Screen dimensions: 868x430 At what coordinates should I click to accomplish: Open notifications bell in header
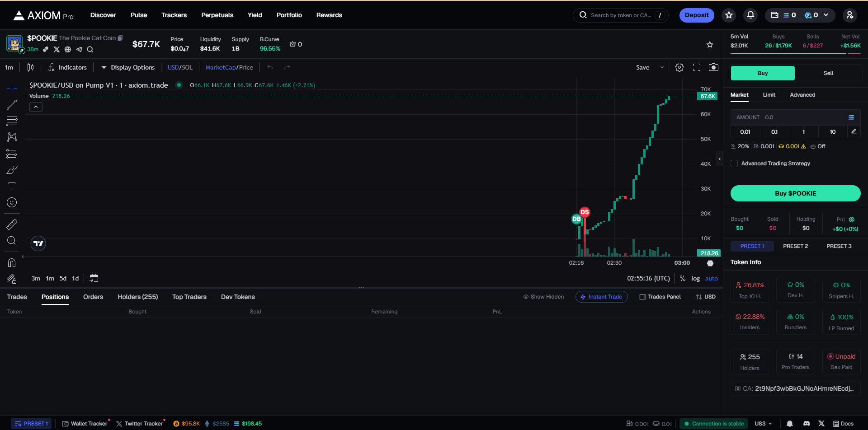(750, 15)
